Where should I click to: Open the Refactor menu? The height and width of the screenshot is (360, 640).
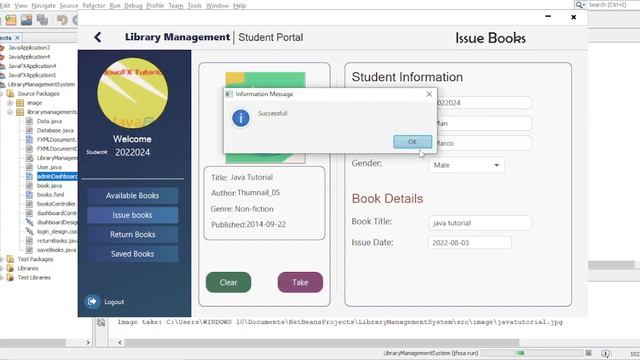[94, 6]
